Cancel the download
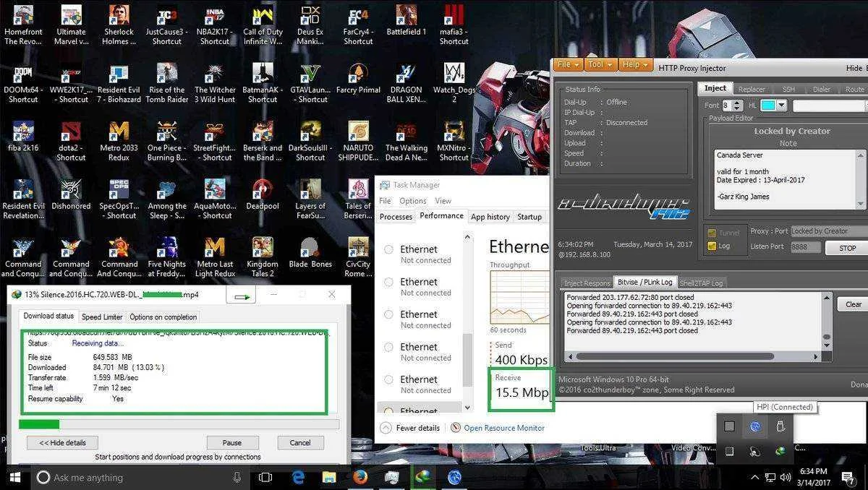 click(299, 442)
